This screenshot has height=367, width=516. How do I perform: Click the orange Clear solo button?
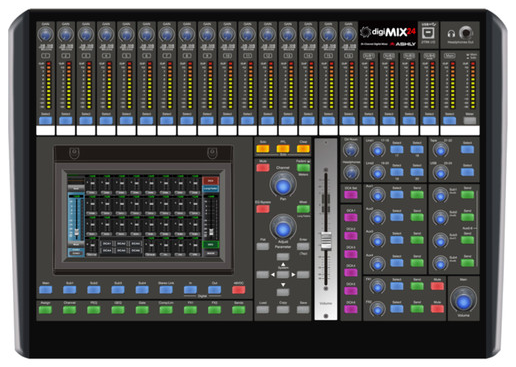click(303, 149)
